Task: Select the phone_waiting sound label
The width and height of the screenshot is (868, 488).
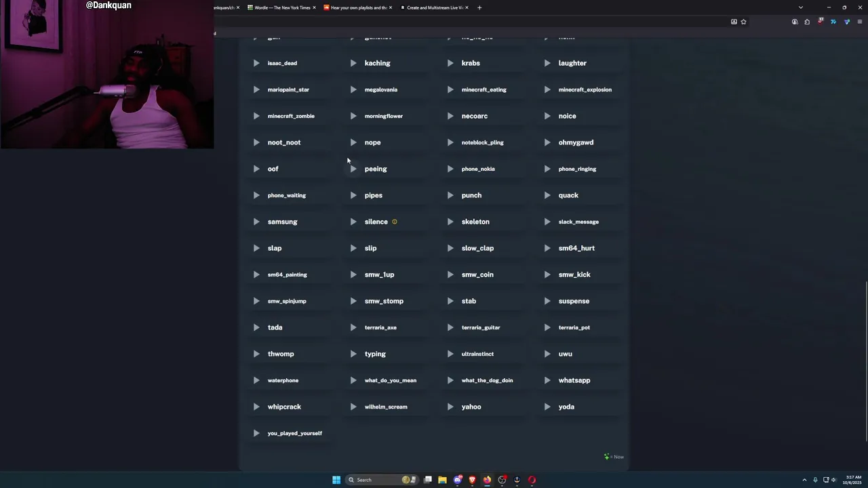Action: pos(287,195)
